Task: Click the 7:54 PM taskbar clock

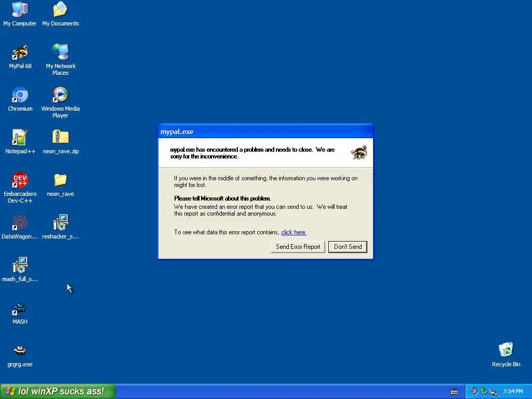Action: click(513, 391)
